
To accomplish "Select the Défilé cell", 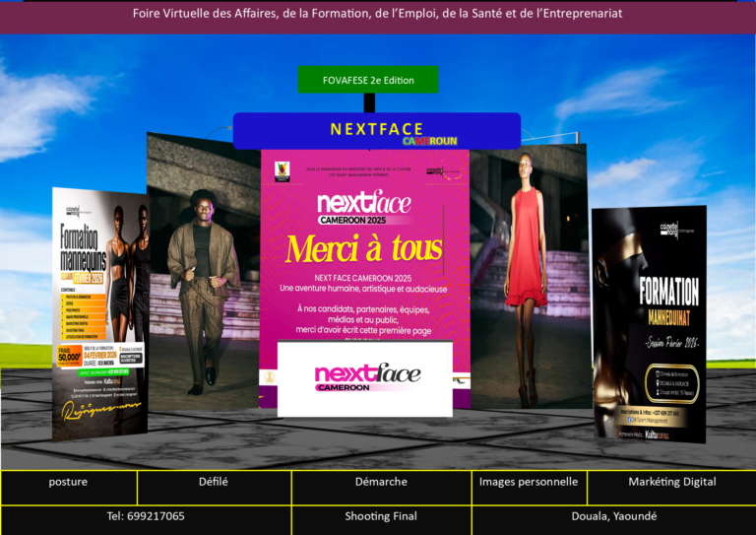I will (215, 488).
